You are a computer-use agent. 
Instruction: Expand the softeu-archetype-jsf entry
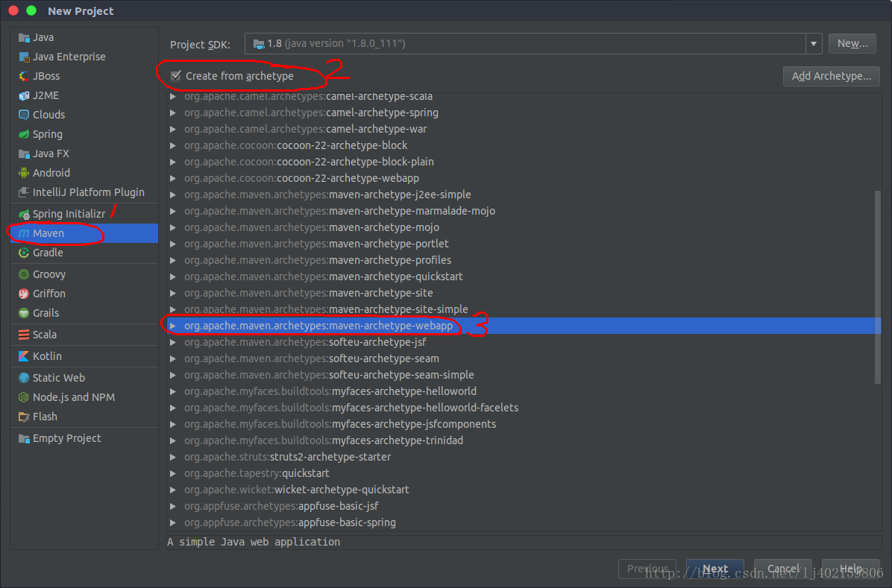pyautogui.click(x=172, y=342)
